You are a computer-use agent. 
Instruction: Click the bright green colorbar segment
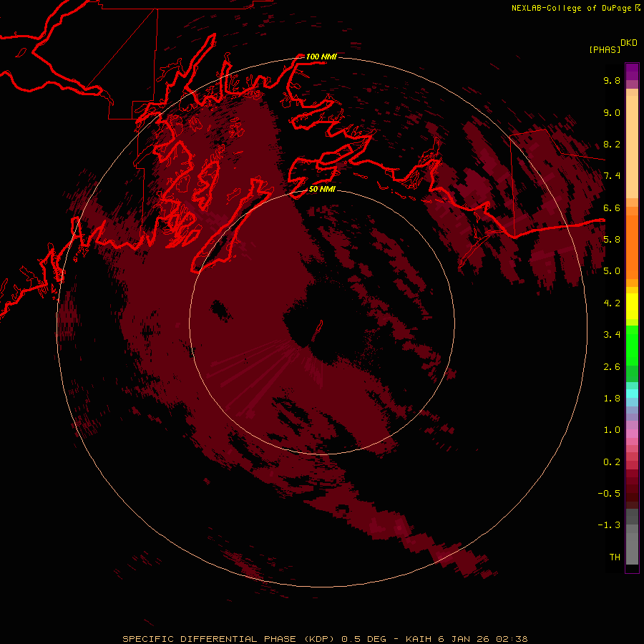[x=632, y=345]
